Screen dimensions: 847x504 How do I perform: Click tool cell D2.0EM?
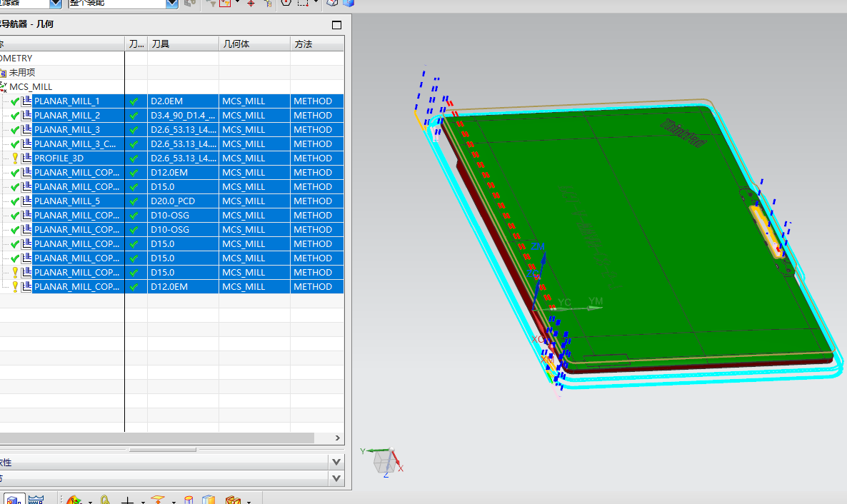[x=183, y=101]
